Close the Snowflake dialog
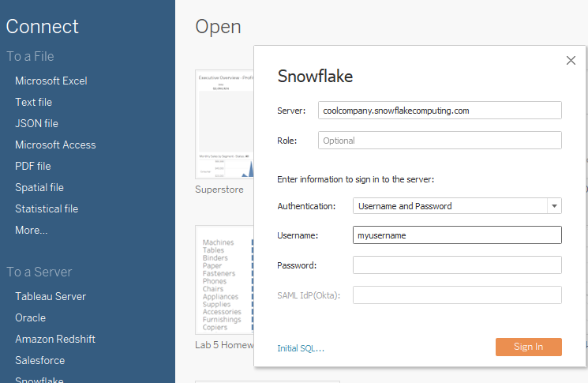Image resolution: width=588 pixels, height=383 pixels. click(x=571, y=60)
